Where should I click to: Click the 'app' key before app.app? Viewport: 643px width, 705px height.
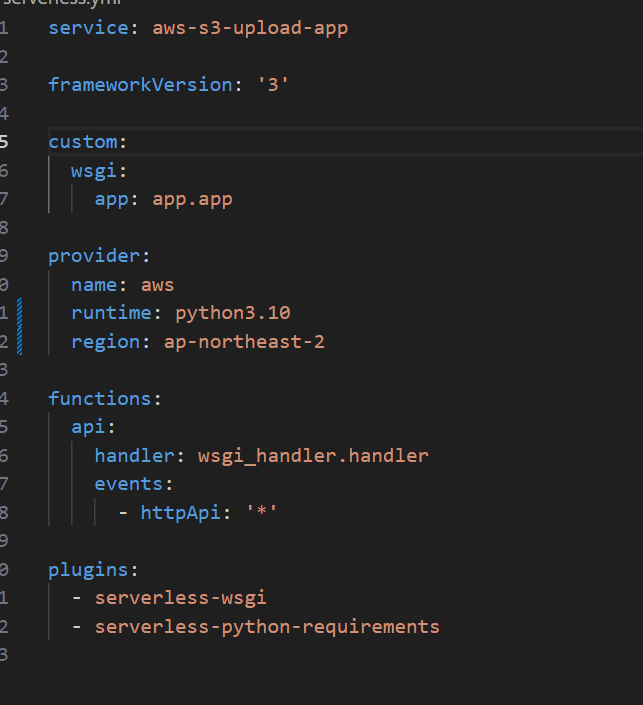click(x=112, y=200)
